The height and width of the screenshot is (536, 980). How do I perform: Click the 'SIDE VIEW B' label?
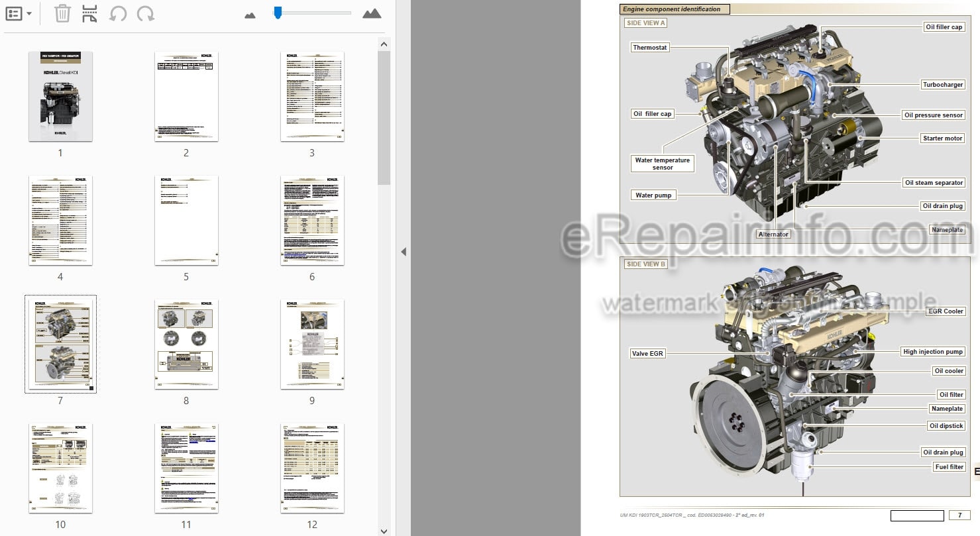[646, 264]
